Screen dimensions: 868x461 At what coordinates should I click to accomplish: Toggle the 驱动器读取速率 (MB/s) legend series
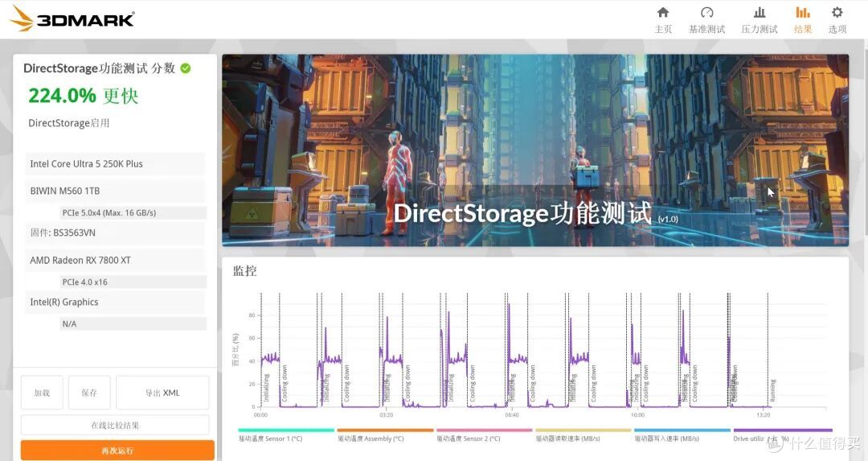click(x=583, y=435)
